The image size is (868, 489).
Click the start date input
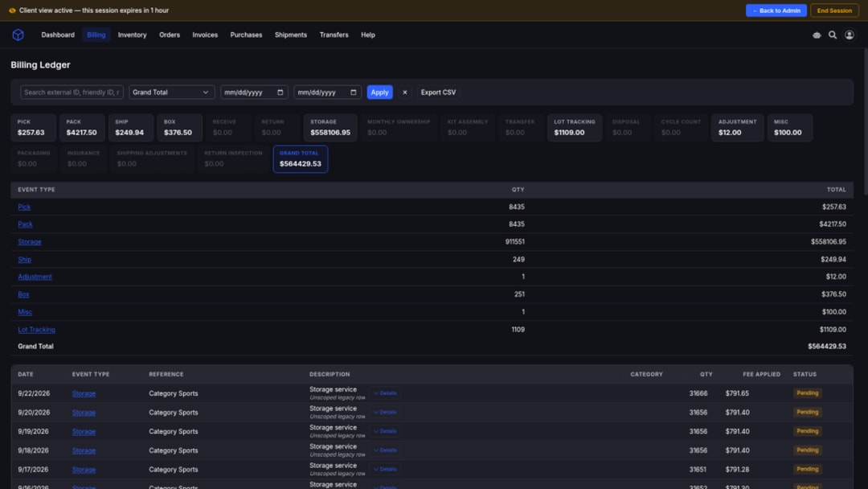[254, 92]
